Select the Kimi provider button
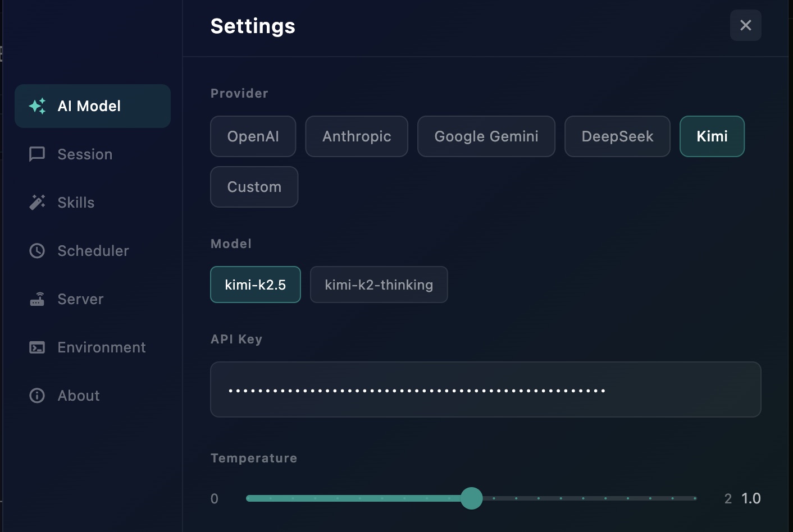The image size is (793, 532). click(x=712, y=136)
